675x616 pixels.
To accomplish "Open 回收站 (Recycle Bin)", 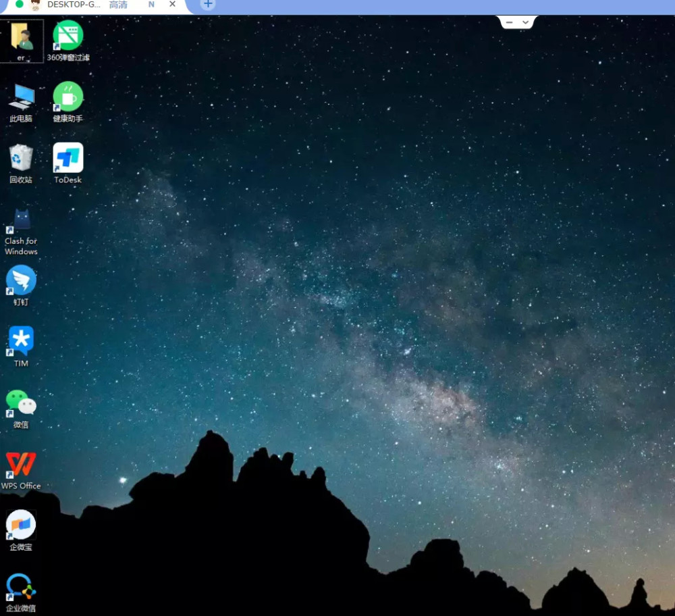I will pyautogui.click(x=21, y=158).
